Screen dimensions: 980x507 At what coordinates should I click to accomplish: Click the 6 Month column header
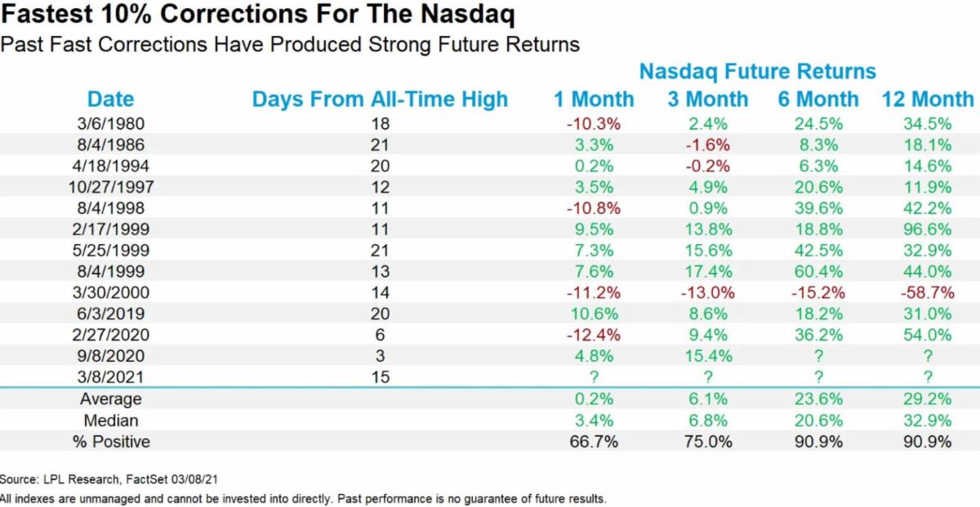pyautogui.click(x=818, y=100)
